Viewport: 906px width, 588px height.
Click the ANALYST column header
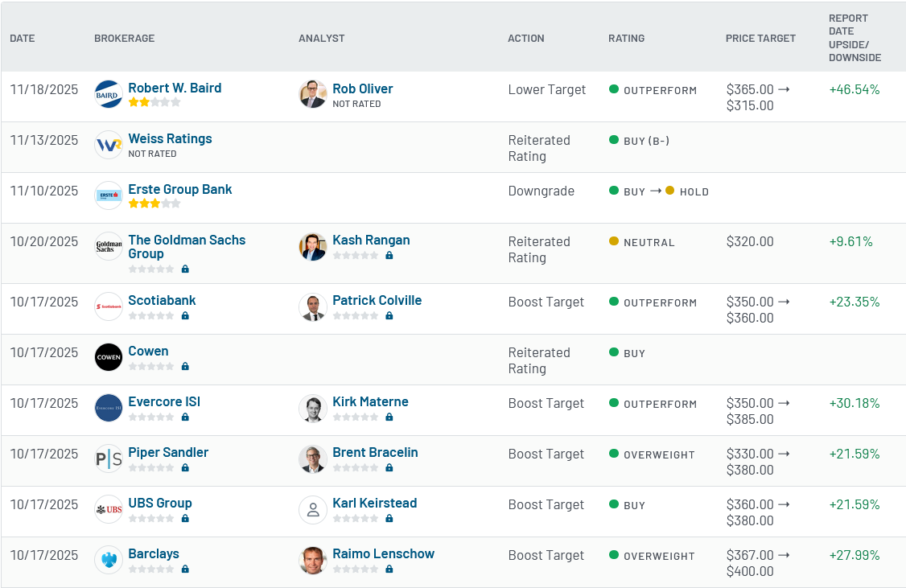coord(321,38)
